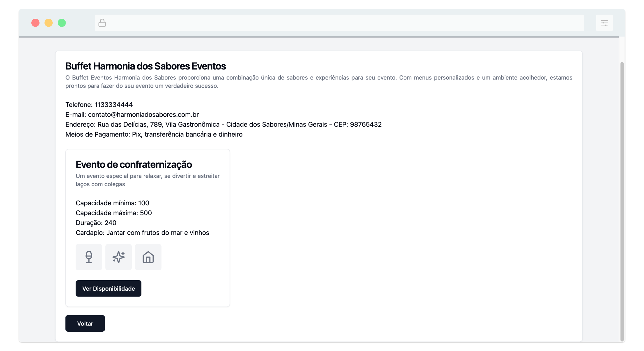The image size is (644, 351).
Task: Click the house venue icon
Action: click(148, 257)
